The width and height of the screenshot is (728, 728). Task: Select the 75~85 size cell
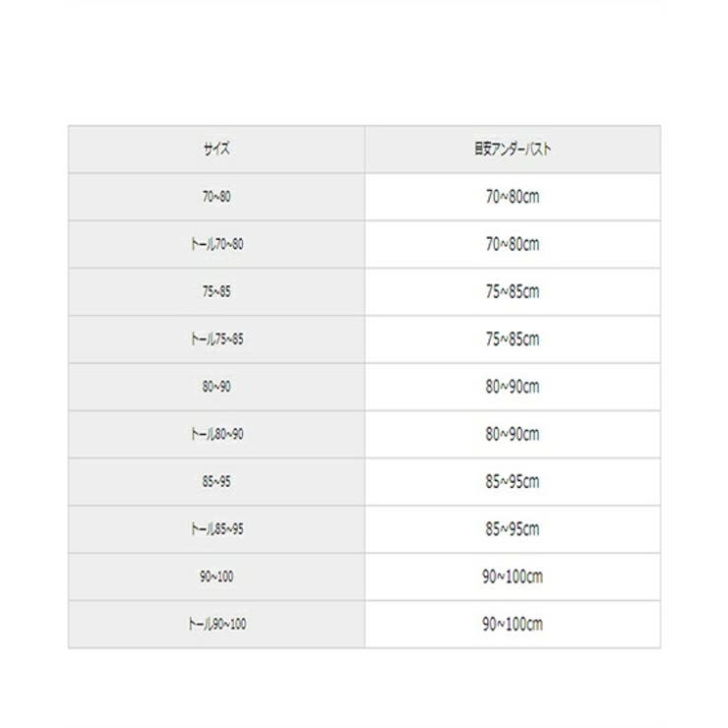click(x=216, y=291)
